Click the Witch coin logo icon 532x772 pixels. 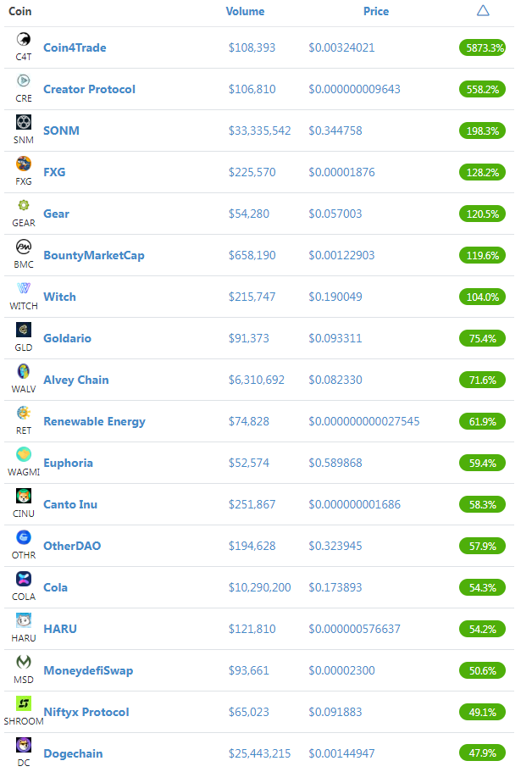pos(24,288)
